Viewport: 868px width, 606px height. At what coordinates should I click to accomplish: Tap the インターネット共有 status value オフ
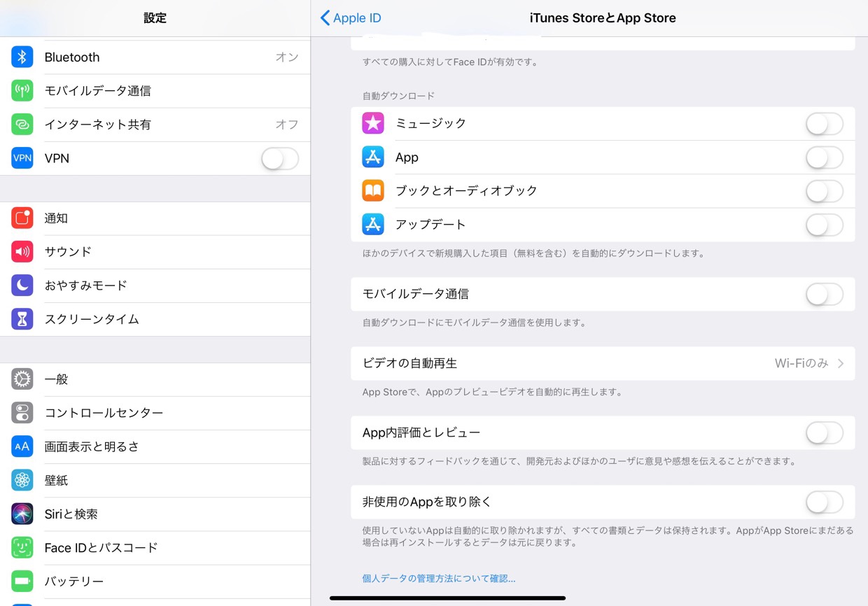(287, 125)
